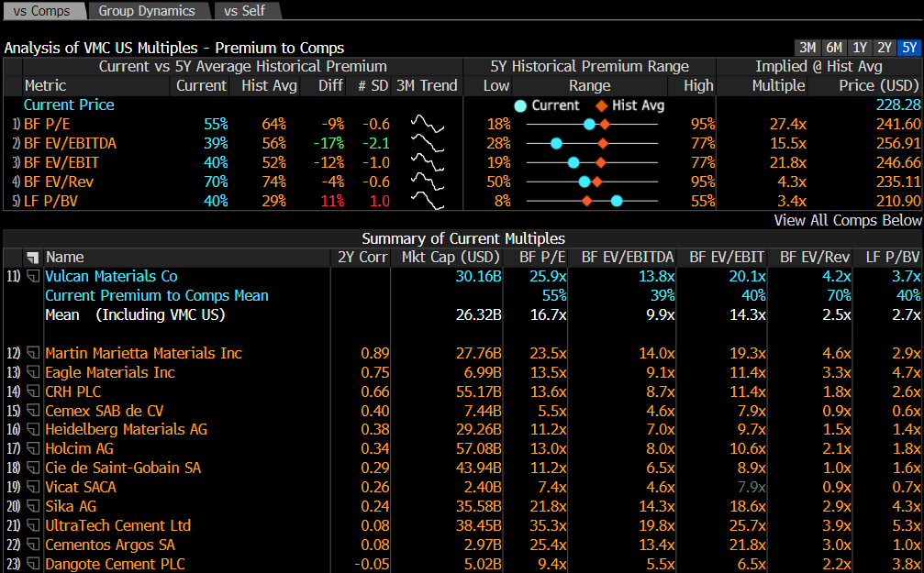Viewport: 924px width, 573px height.
Task: Click the Cemex SAB de CV row icon
Action: point(32,411)
